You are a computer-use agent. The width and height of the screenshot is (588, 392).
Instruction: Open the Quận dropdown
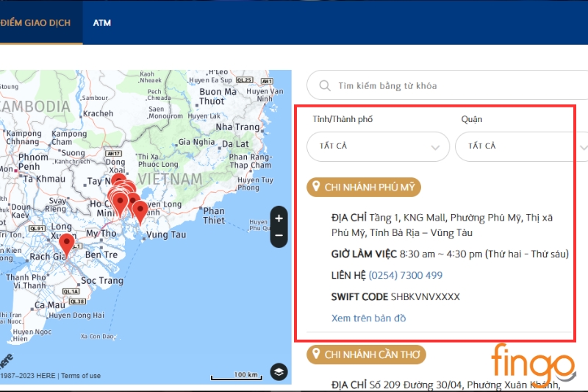[521, 146]
